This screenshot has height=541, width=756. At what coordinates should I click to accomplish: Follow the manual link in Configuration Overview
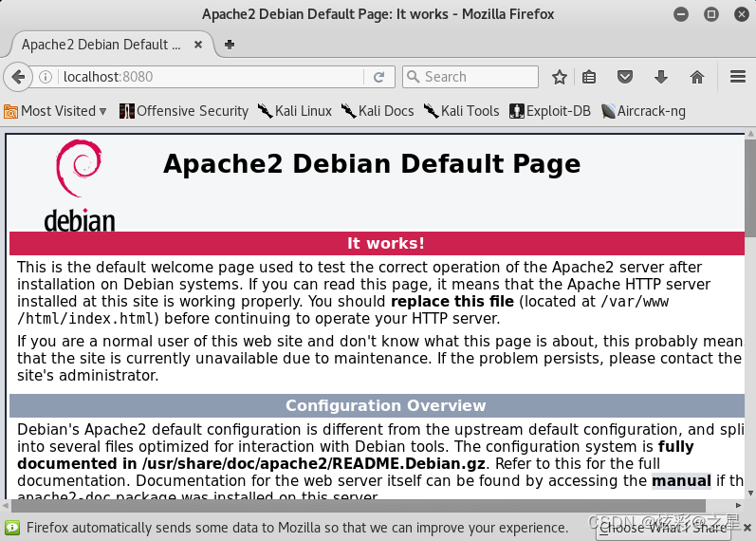681,480
